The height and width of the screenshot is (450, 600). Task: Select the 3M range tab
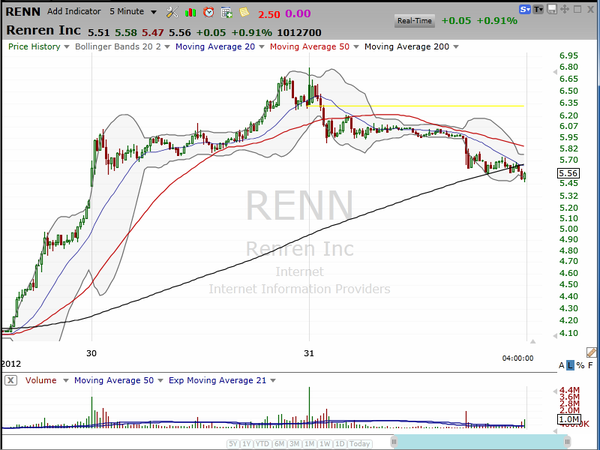pos(294,444)
